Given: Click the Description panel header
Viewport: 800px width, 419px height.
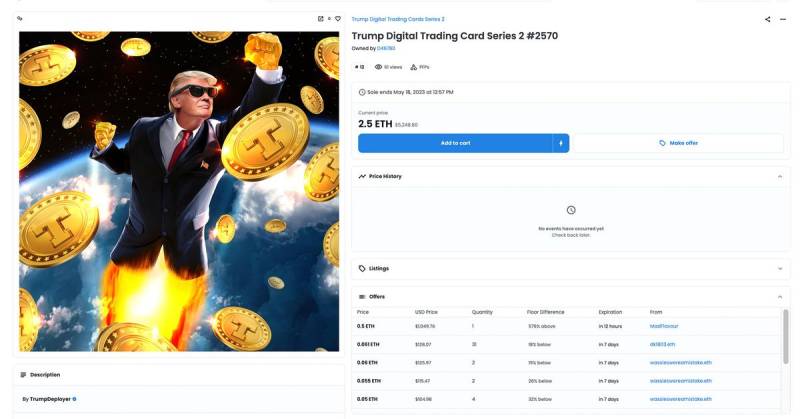Looking at the screenshot, I should pos(179,375).
